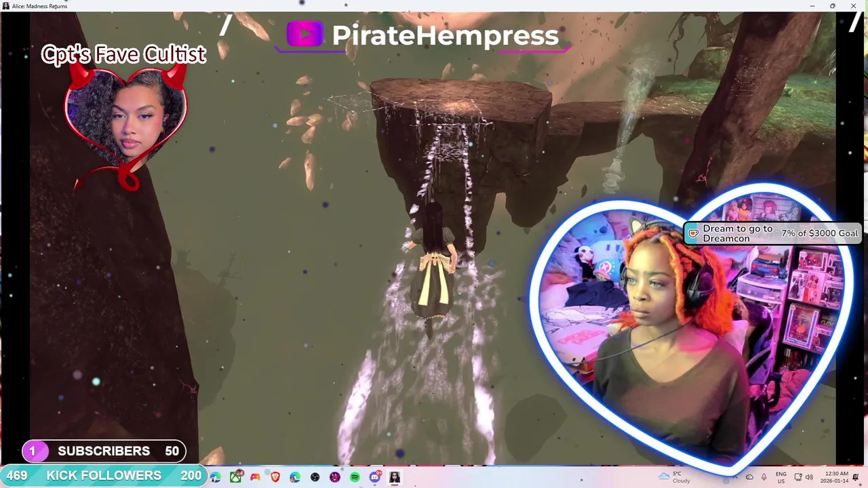This screenshot has height=488, width=868.
Task: Restore down the game window
Action: click(x=833, y=6)
